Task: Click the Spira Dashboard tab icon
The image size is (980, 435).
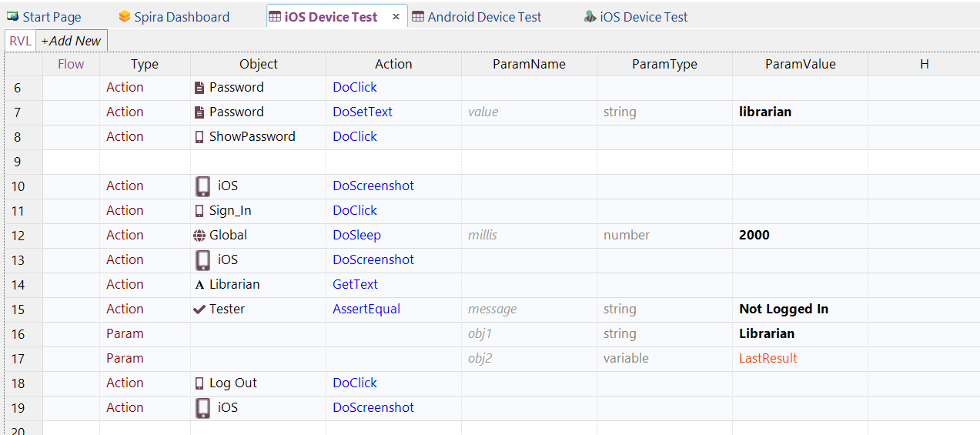Action: [x=125, y=16]
